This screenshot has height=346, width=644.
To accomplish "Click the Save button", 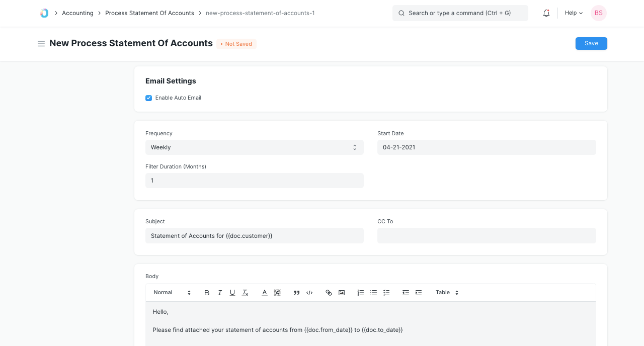I will pos(591,44).
